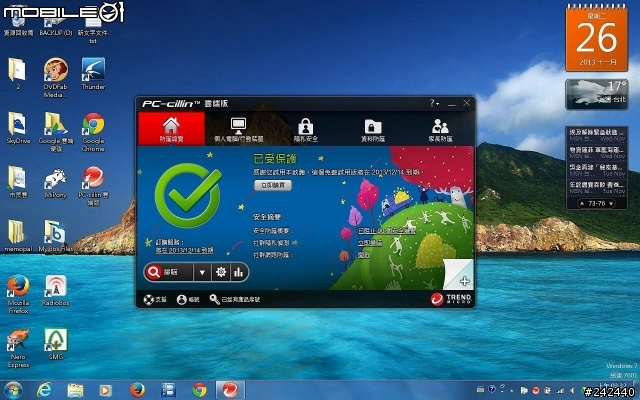
Task: Select the DVDFab Media desktop shortcut
Action: click(x=56, y=78)
